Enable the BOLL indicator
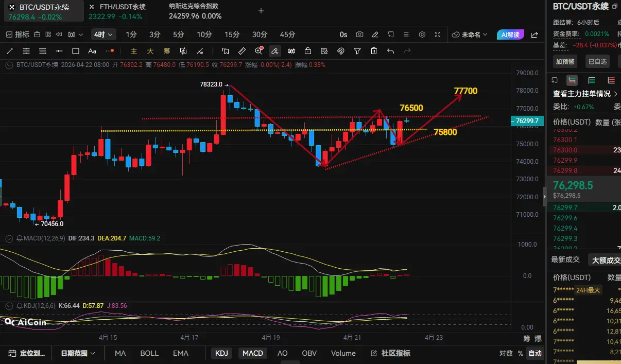Image resolution: width=621 pixels, height=364 pixels. 149,353
